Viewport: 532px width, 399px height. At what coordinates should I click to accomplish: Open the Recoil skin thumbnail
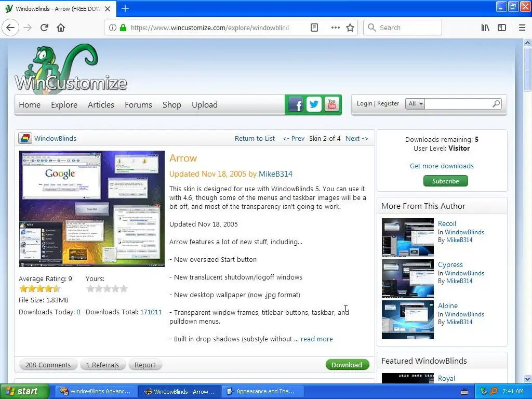tap(408, 237)
